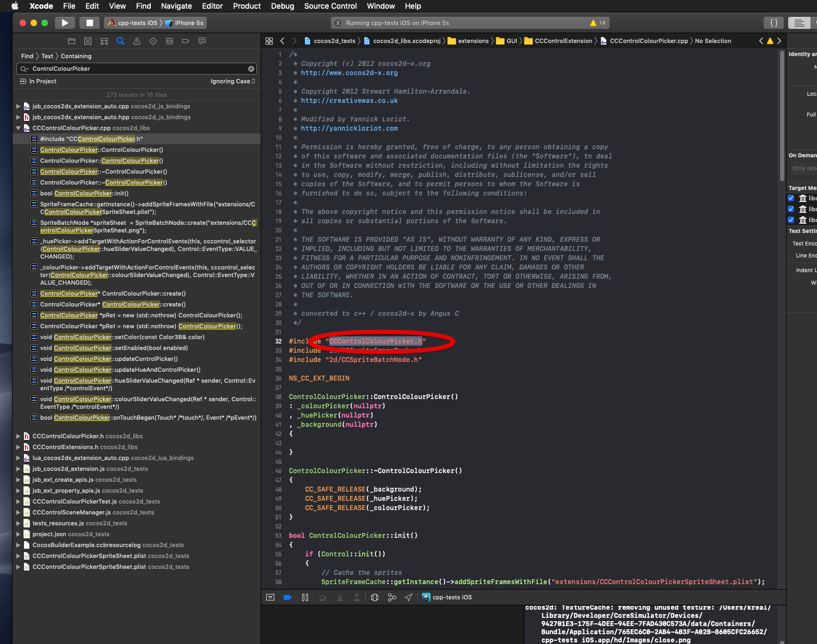The width and height of the screenshot is (817, 644).
Task: Expand CCControlExtensions.h search results
Action: (19, 447)
